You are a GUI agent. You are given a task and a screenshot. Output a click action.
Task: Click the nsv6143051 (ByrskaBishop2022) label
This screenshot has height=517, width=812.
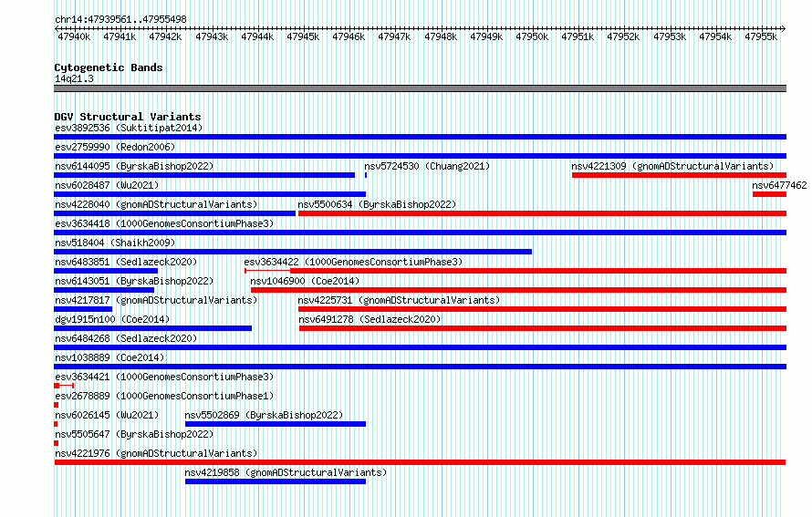[134, 281]
